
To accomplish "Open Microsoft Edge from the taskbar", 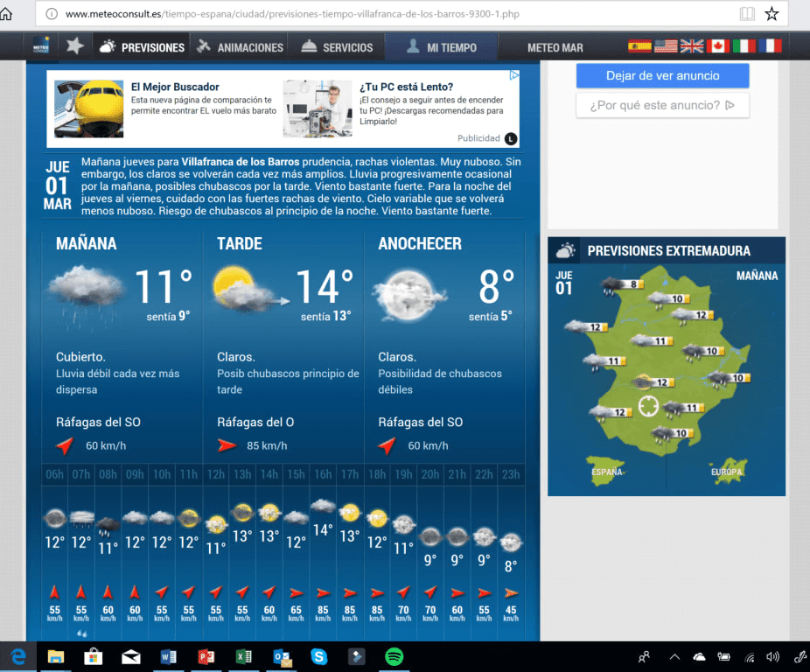I will (18, 656).
